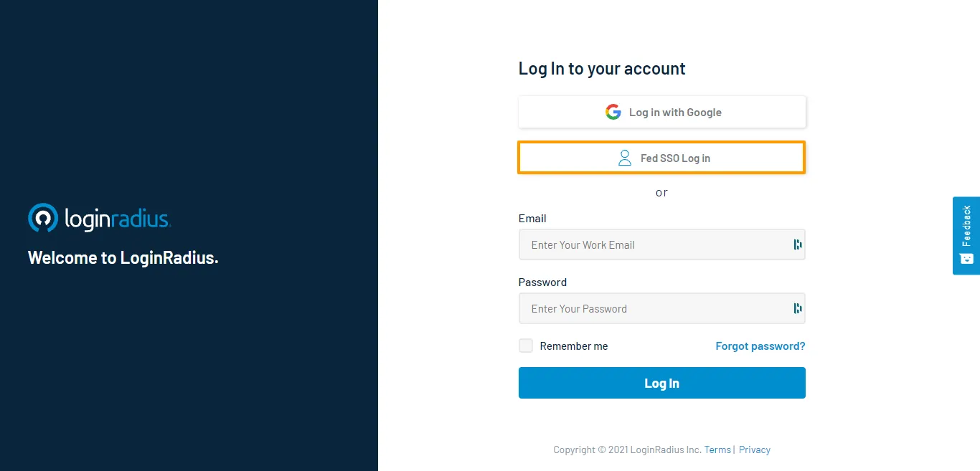This screenshot has height=471, width=980.
Task: Click the smiley face inside the Feedback widget
Action: (x=966, y=258)
